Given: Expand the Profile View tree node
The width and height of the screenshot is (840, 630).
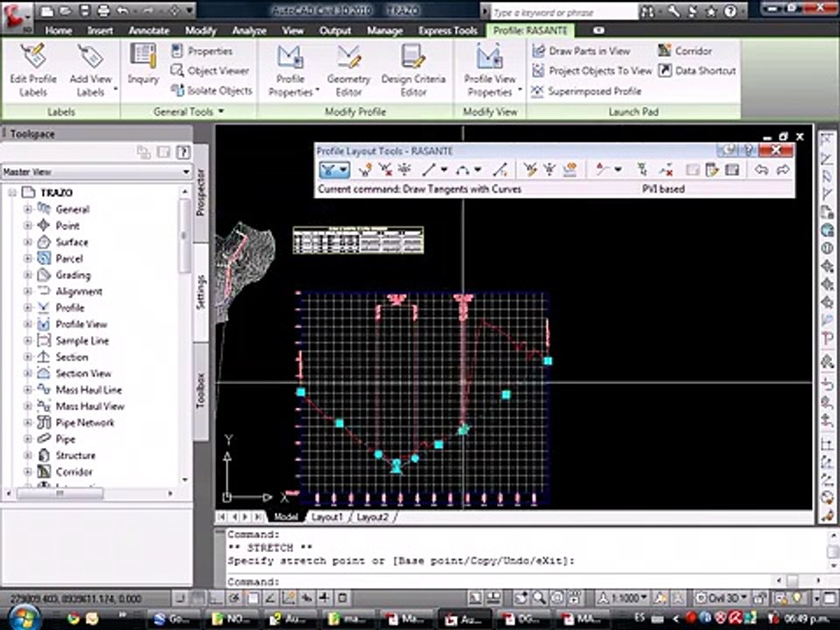Looking at the screenshot, I should [27, 324].
